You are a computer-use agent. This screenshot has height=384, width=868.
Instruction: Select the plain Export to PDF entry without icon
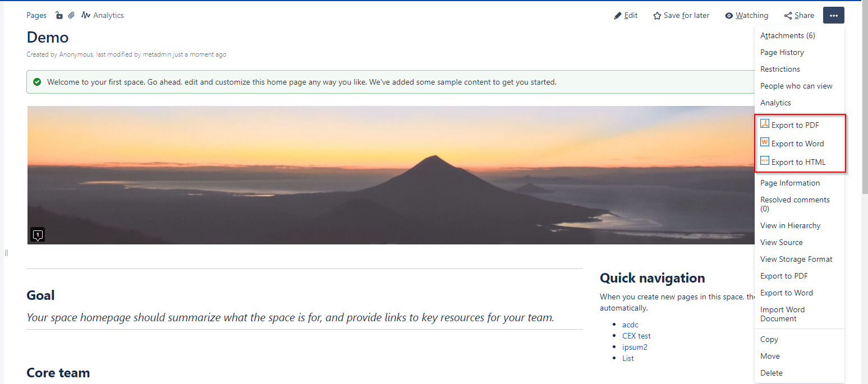[800, 276]
